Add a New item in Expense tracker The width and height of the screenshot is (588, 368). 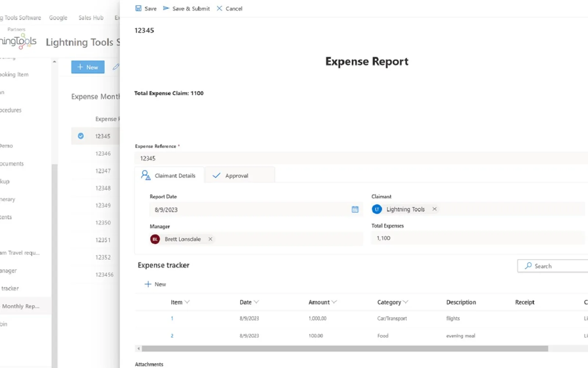pyautogui.click(x=155, y=284)
